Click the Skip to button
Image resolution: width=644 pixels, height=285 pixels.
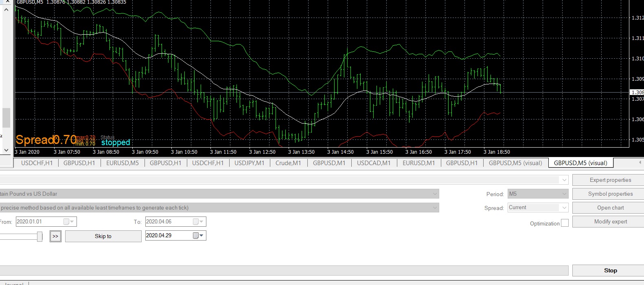pos(103,236)
